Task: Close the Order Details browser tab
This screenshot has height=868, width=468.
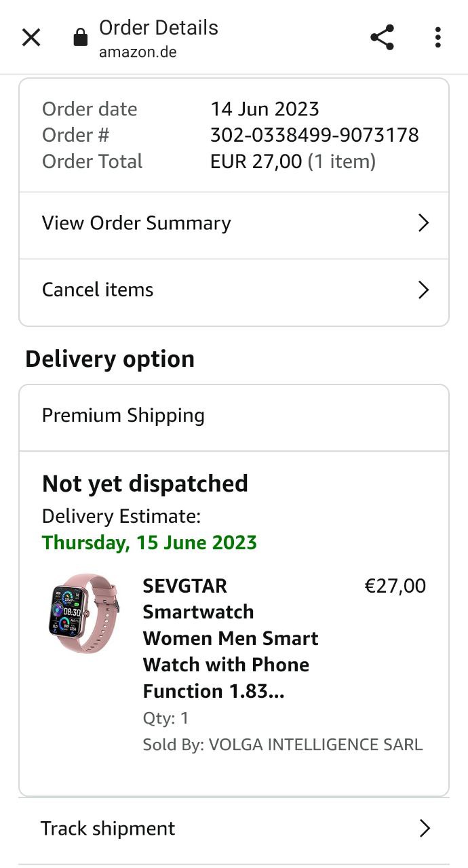Action: pos(31,37)
